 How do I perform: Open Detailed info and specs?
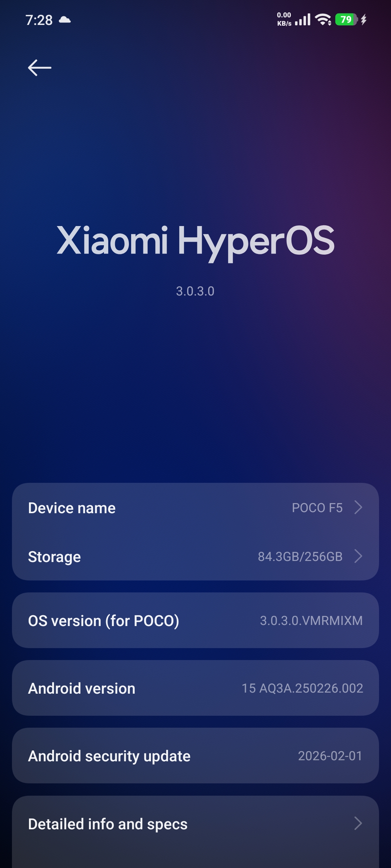click(195, 828)
